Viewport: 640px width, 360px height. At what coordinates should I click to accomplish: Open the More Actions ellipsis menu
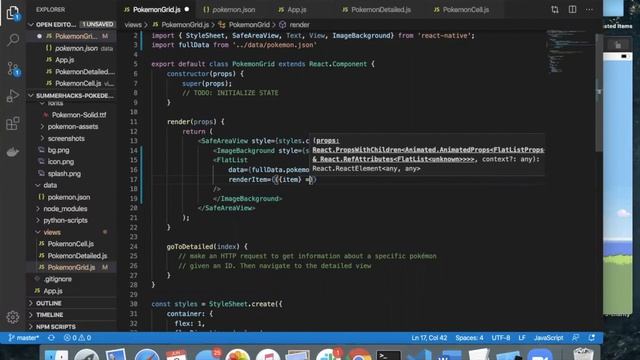[x=589, y=9]
